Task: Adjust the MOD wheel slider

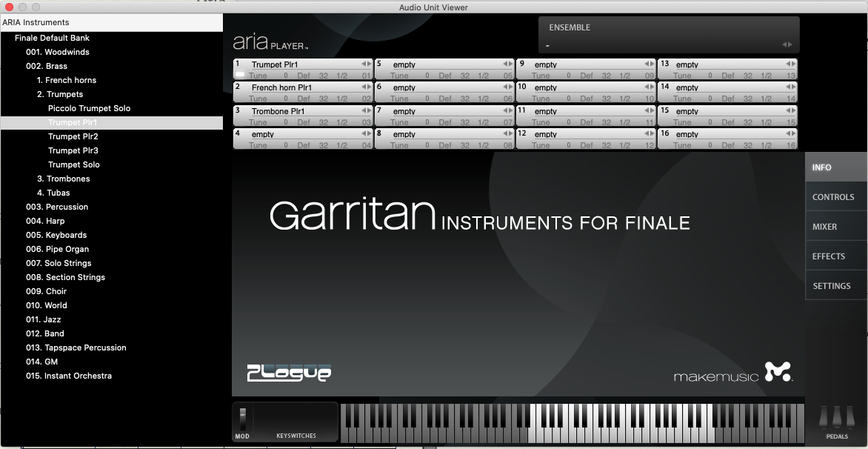Action: 242,419
